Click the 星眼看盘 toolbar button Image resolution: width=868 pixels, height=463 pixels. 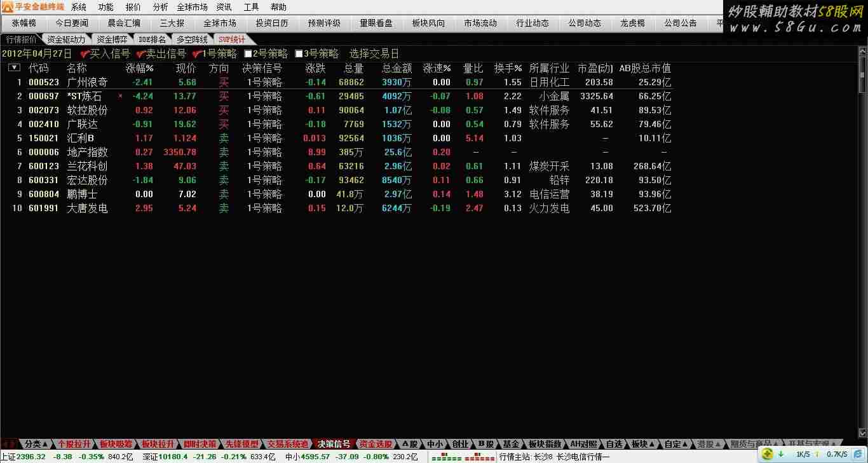coord(376,23)
